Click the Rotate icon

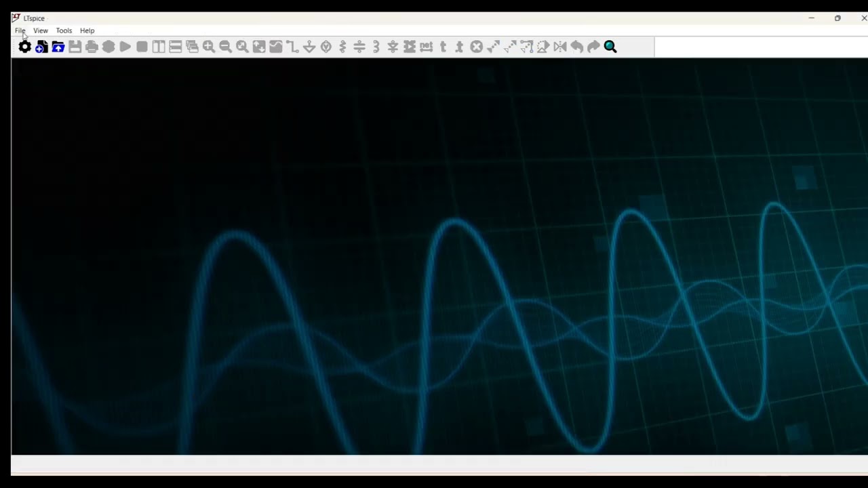[543, 47]
